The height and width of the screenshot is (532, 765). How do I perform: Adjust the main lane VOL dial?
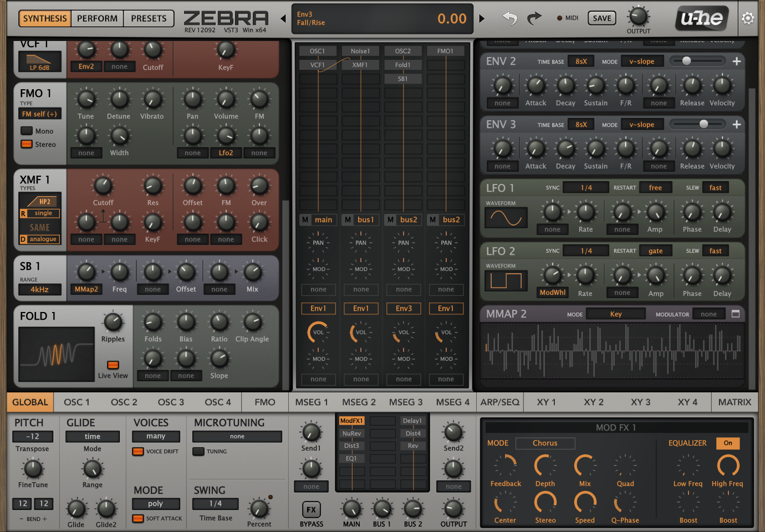point(318,332)
